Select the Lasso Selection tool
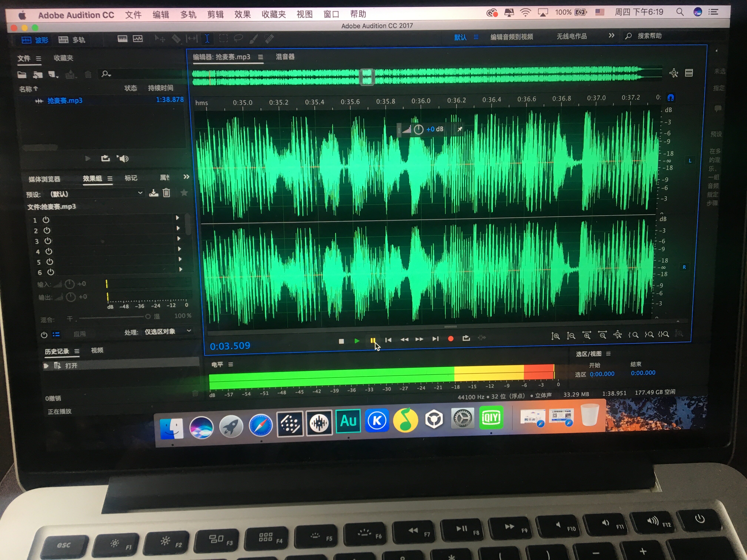This screenshot has width=747, height=560. pyautogui.click(x=238, y=39)
